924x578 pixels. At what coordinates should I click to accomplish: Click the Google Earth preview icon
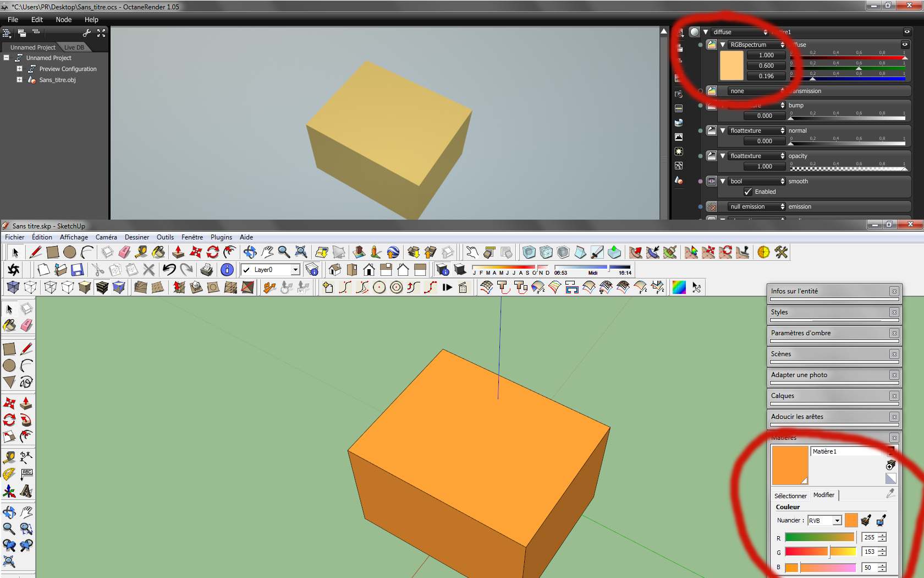393,252
